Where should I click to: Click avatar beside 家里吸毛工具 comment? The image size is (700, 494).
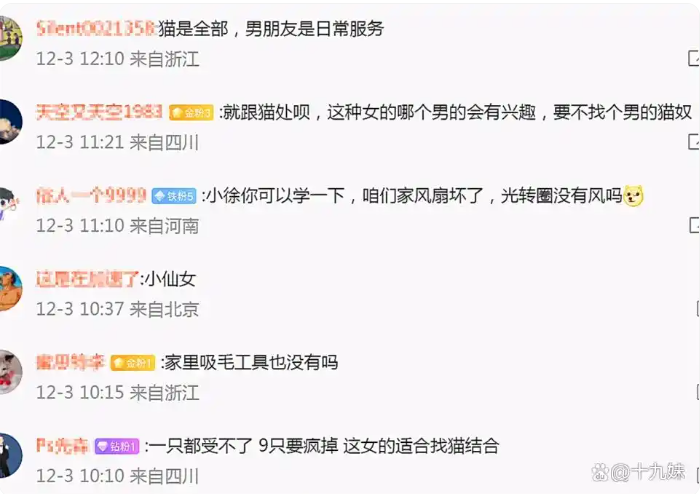point(10,372)
